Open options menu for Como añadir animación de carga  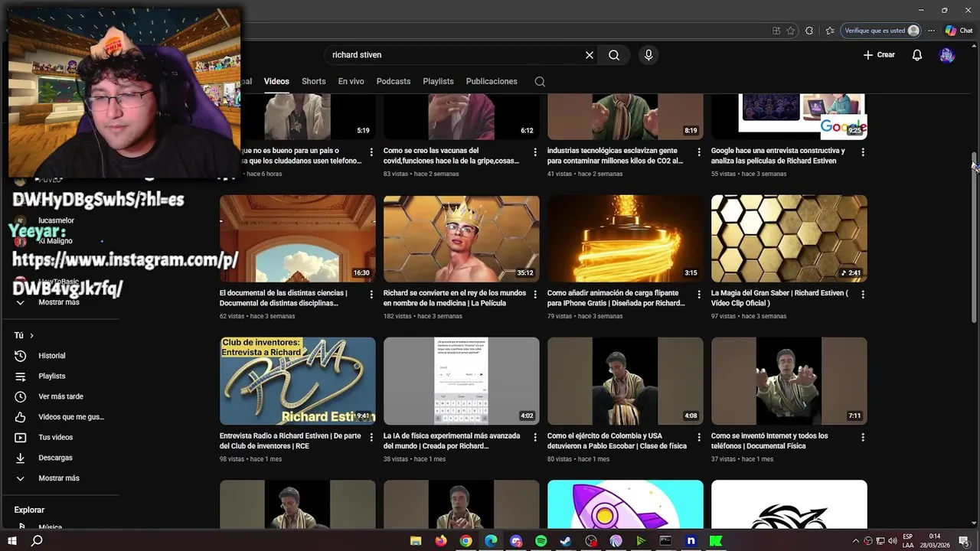[699, 295]
